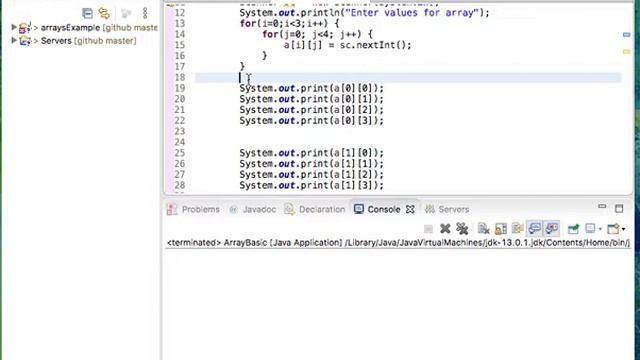The height and width of the screenshot is (360, 640).
Task: Click the Servers tab icon
Action: click(x=430, y=209)
